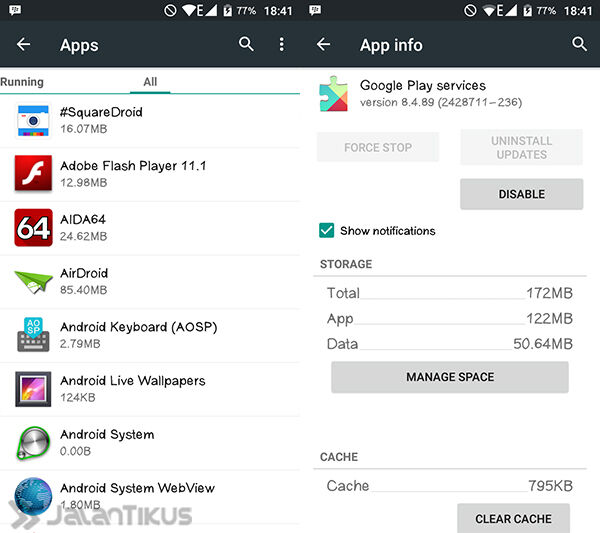This screenshot has width=600, height=533.
Task: Open the Android Live Wallpapers entry
Action: (x=150, y=389)
